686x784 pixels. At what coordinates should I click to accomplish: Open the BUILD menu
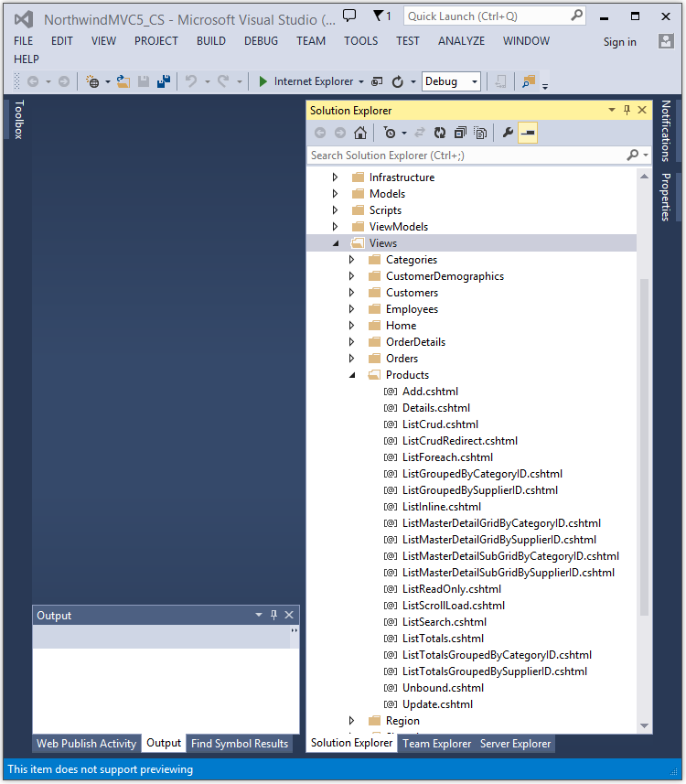coord(211,41)
